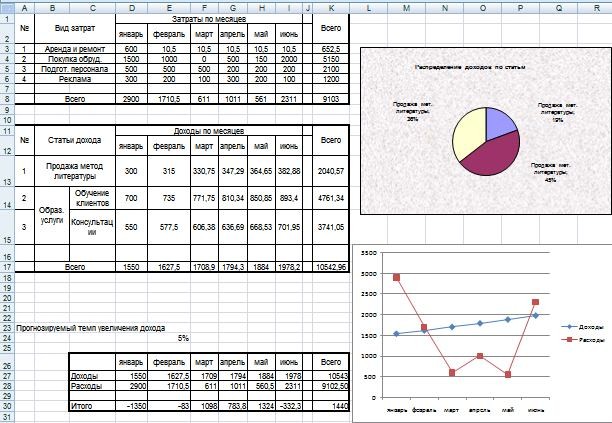Click the январь red Расходы data point

(x=397, y=277)
